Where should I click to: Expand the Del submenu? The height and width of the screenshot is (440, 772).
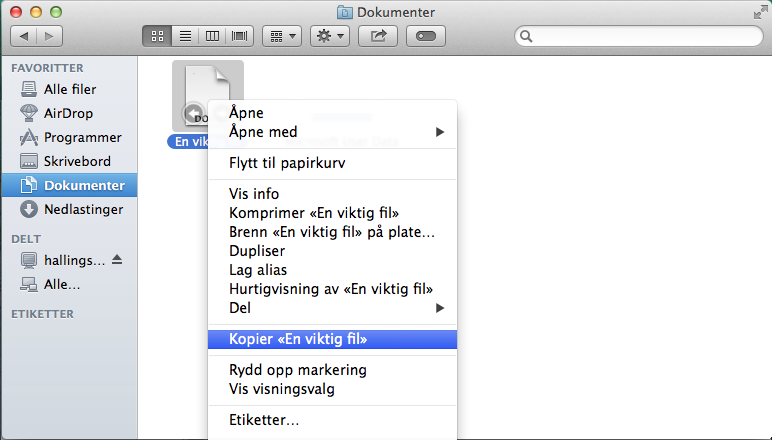click(332, 308)
